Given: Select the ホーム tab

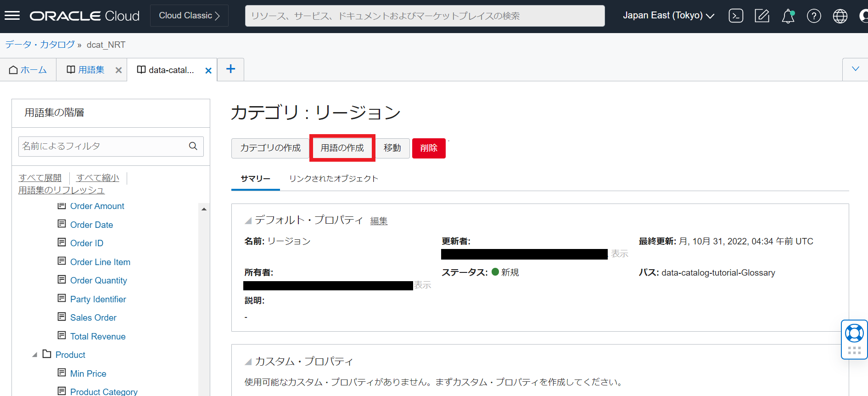Looking at the screenshot, I should (x=28, y=70).
